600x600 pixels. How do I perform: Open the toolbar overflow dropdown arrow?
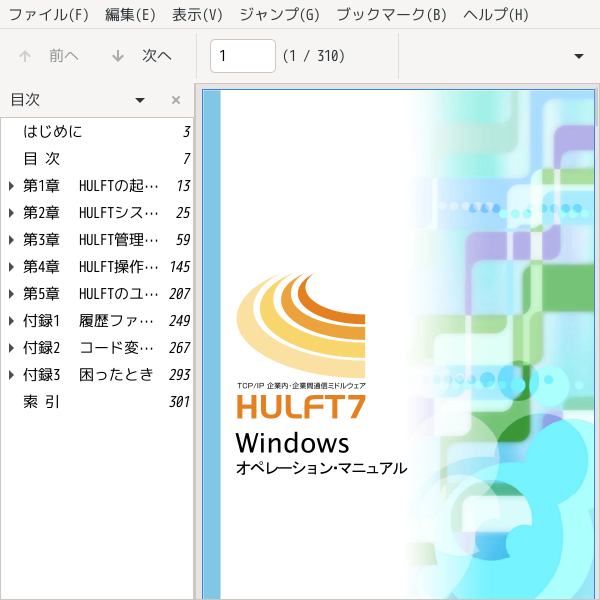coord(579,56)
